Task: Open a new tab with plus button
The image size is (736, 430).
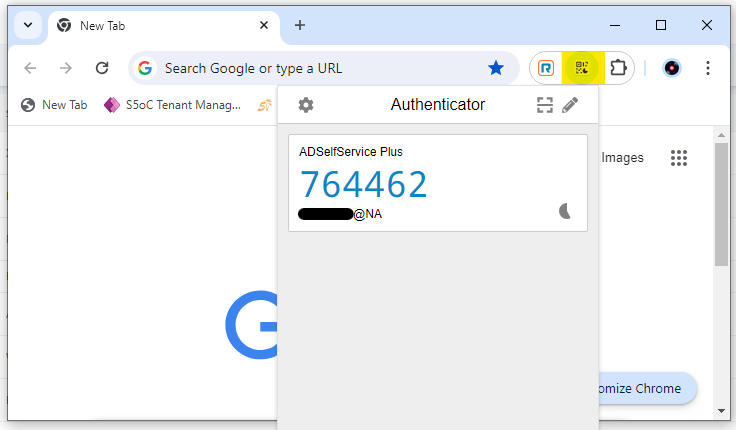Action: (300, 25)
